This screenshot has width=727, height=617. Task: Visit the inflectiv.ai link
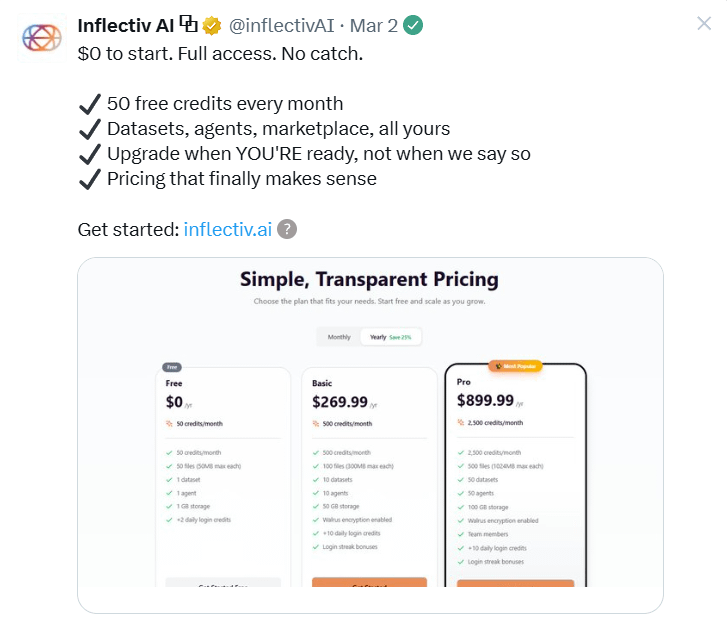[x=227, y=229]
